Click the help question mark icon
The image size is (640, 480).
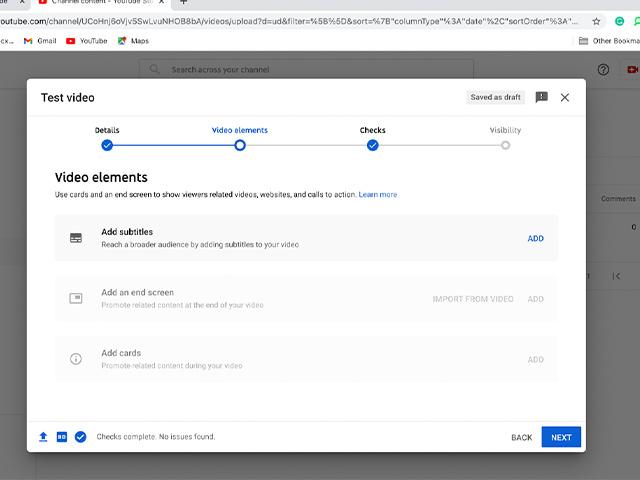[603, 70]
